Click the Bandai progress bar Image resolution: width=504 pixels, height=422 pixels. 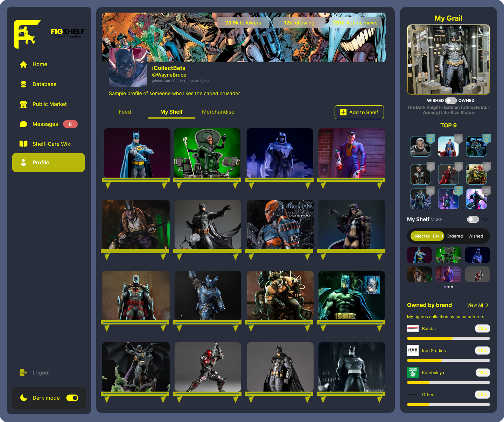point(448,338)
